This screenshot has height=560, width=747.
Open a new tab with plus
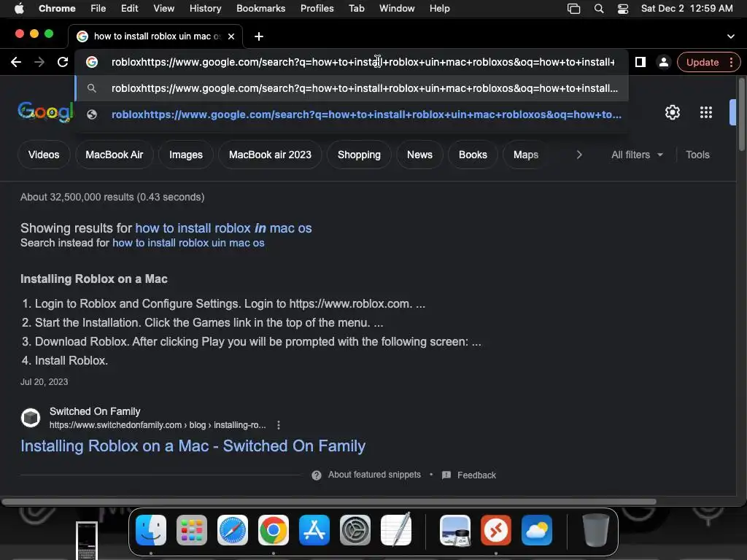pos(259,36)
